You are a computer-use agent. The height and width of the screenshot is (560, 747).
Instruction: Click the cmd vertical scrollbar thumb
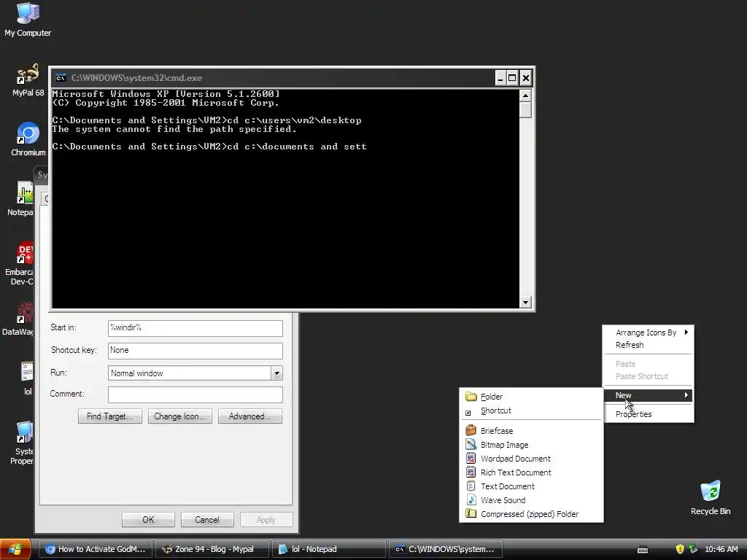point(525,110)
